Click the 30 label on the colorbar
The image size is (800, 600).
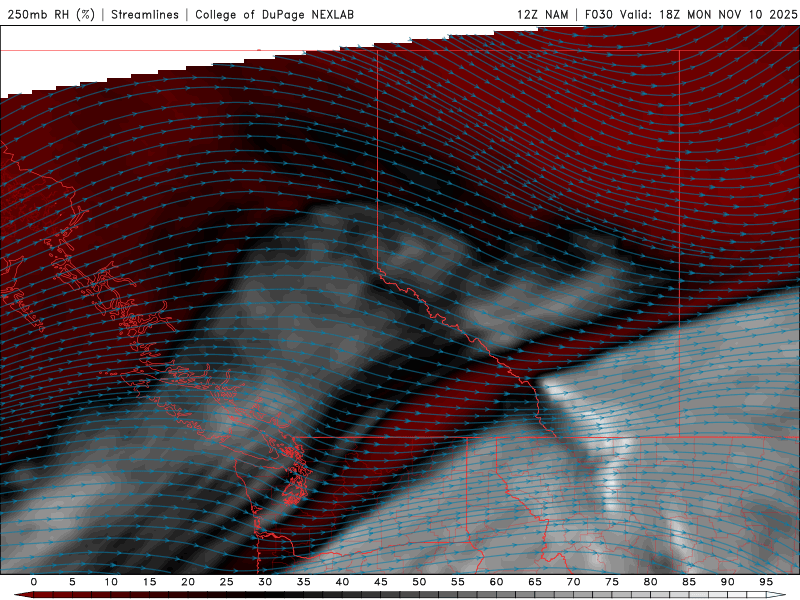265,582
